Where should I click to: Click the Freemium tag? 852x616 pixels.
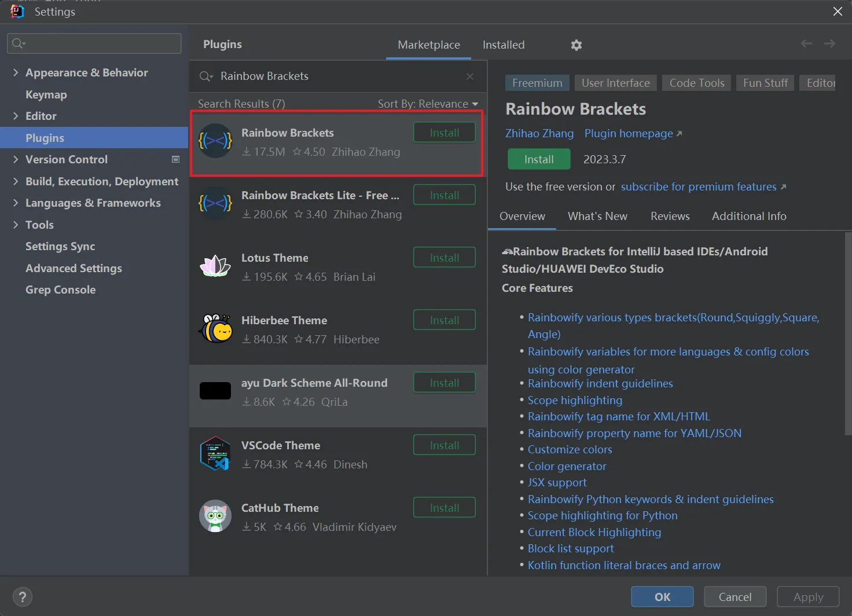[x=537, y=83]
